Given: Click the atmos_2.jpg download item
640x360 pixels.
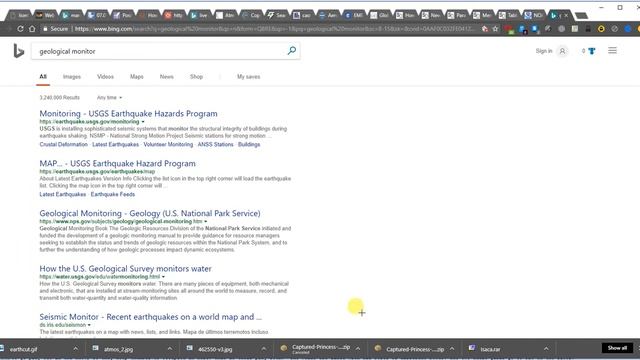Looking at the screenshot, I should pyautogui.click(x=118, y=349).
